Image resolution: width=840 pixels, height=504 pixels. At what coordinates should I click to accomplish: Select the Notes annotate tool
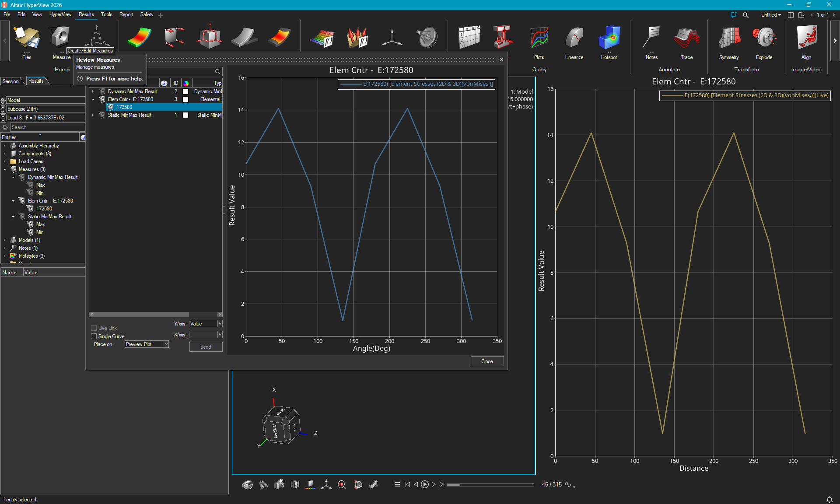pos(651,42)
